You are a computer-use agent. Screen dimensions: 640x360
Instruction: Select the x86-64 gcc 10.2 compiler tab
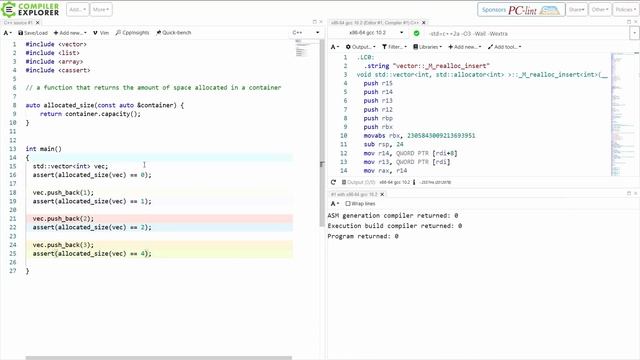375,22
